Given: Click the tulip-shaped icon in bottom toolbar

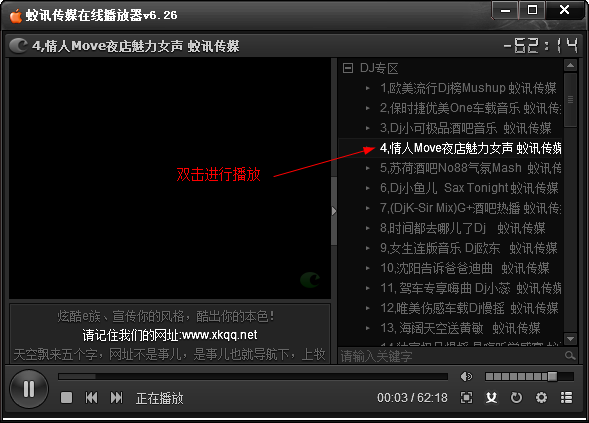Looking at the screenshot, I should tap(491, 397).
